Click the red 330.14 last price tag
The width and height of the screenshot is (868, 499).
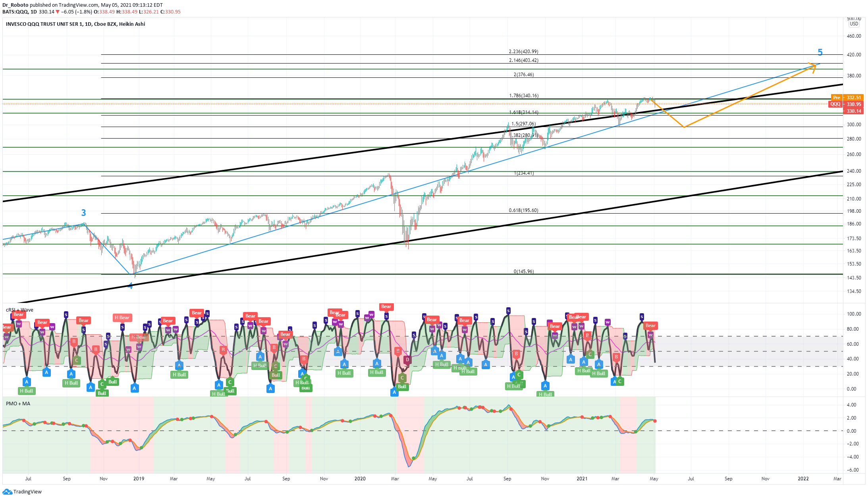click(853, 111)
